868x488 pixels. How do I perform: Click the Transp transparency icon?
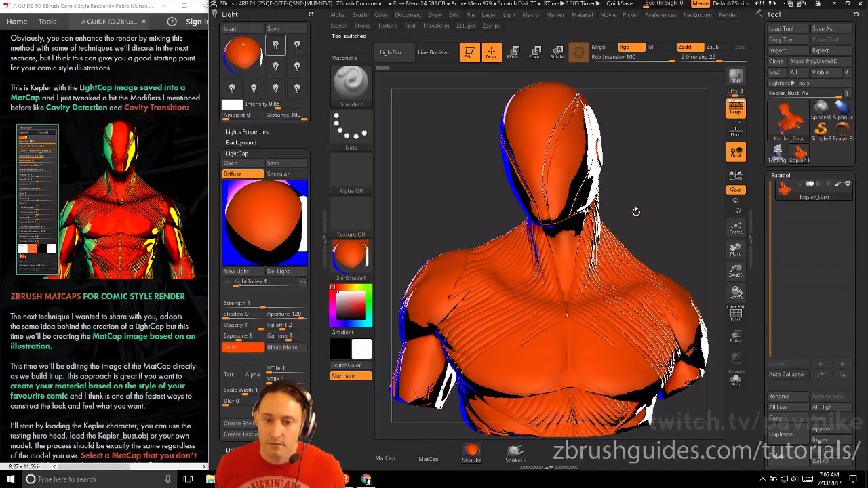click(736, 336)
